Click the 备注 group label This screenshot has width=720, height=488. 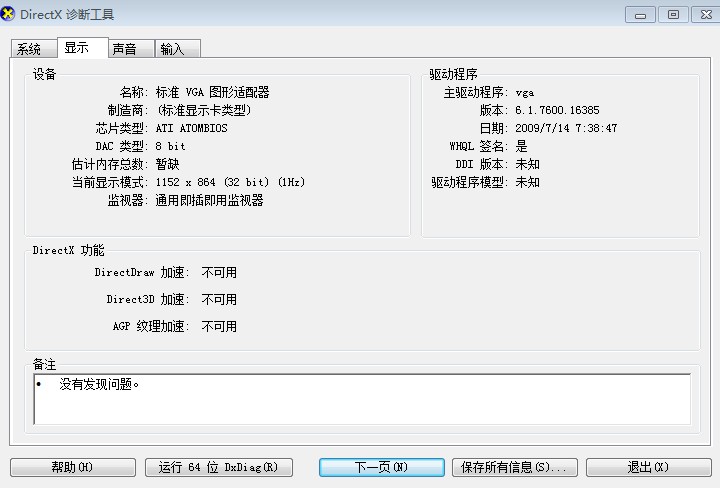click(x=44, y=364)
